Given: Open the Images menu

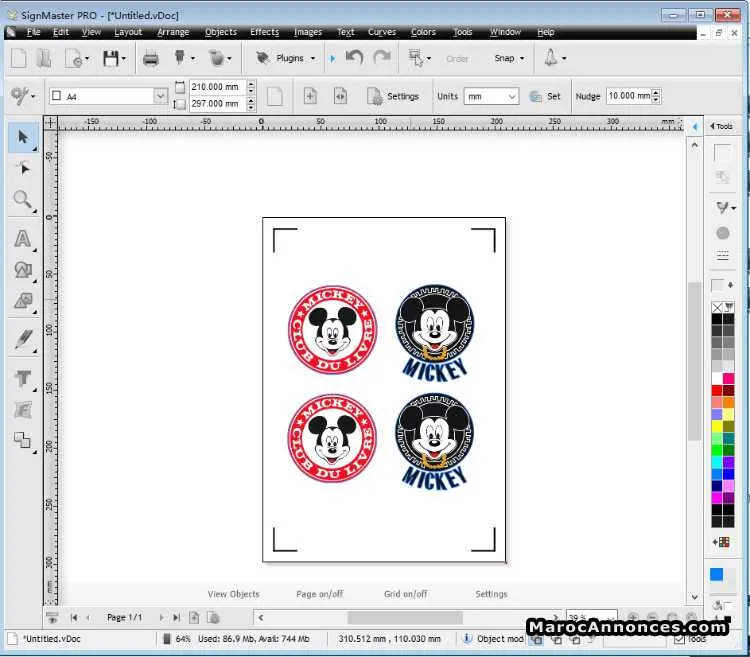Looking at the screenshot, I should [x=308, y=32].
